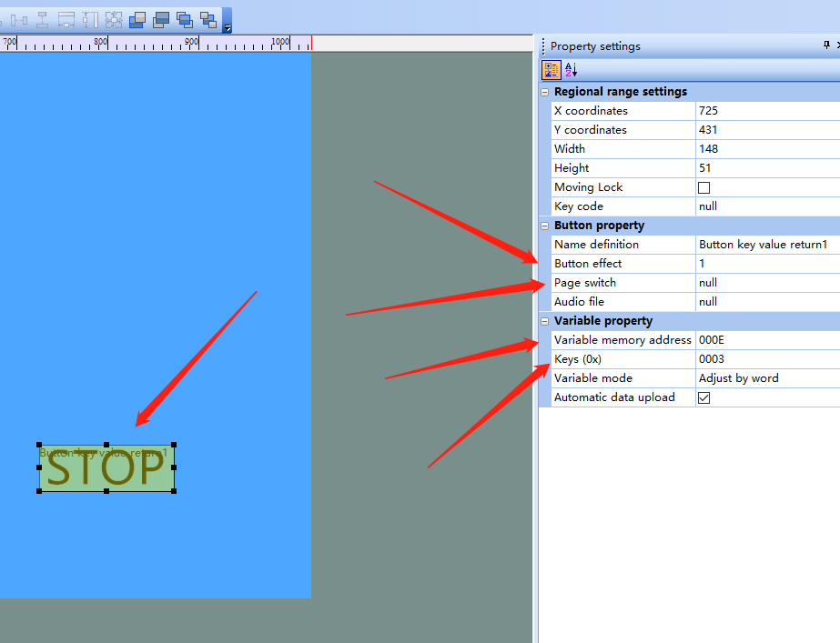Click the equal vertical spacing icon
Screen dimensions: 840x643
point(43,20)
